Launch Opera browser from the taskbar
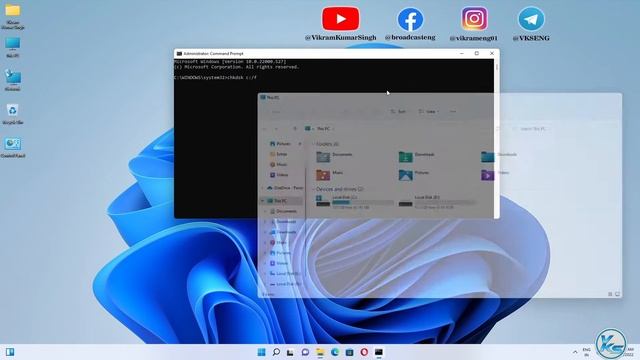Viewport: 640px width, 360px height. (x=364, y=352)
